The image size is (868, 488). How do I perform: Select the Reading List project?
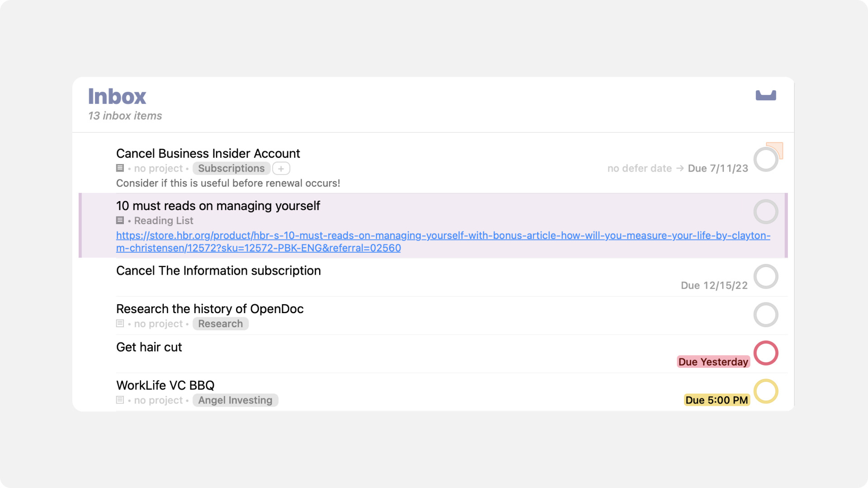pyautogui.click(x=164, y=221)
